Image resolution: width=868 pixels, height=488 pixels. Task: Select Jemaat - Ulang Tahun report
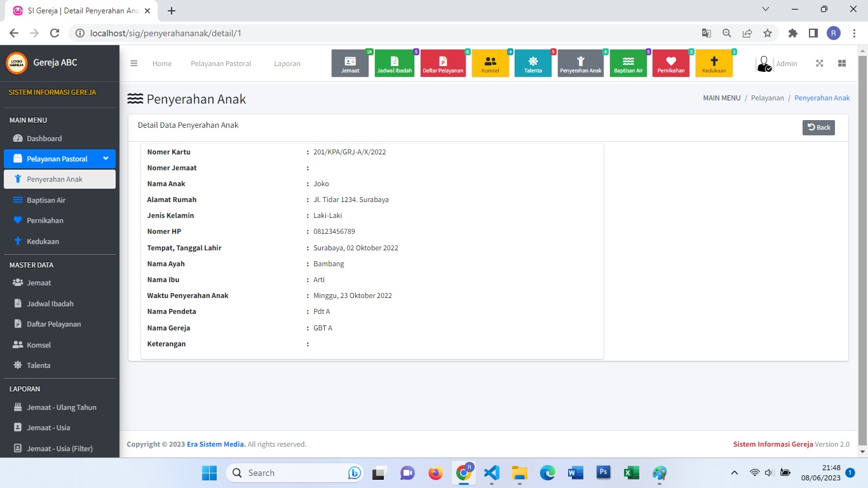[61, 407]
